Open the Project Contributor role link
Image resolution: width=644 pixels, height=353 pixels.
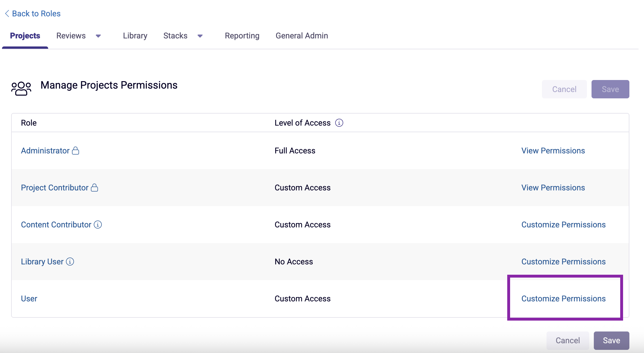(x=54, y=188)
